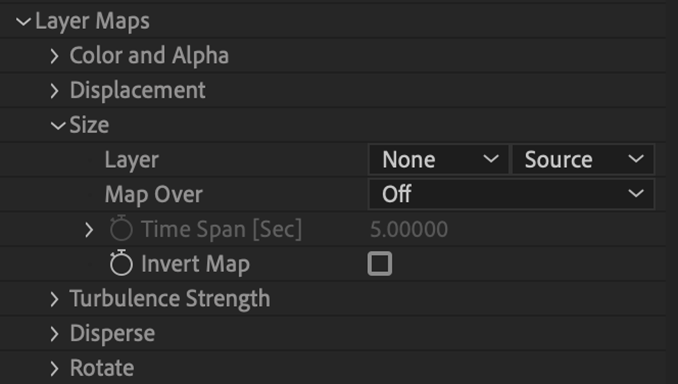This screenshot has height=384, width=678.
Task: Select the Map Over property label
Action: [154, 194]
